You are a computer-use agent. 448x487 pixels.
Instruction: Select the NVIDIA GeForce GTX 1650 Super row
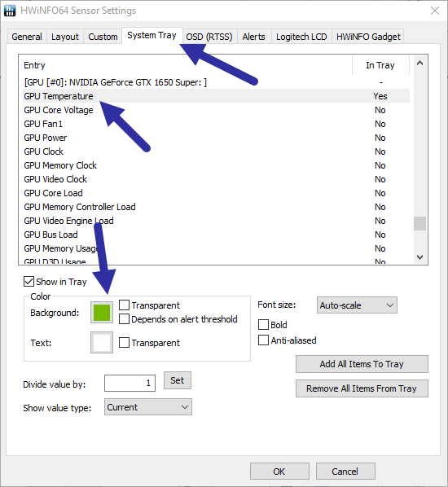(216, 82)
